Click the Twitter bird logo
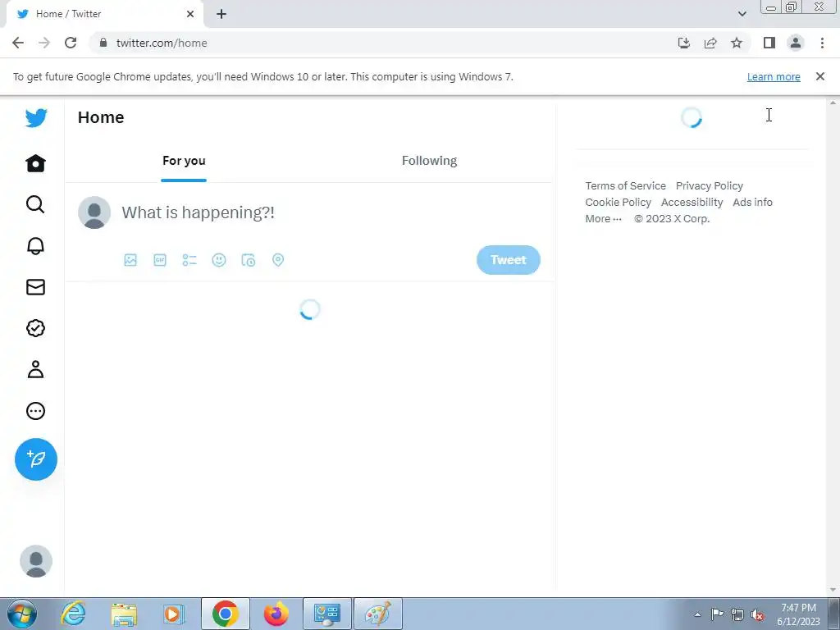840x630 pixels. (x=36, y=118)
